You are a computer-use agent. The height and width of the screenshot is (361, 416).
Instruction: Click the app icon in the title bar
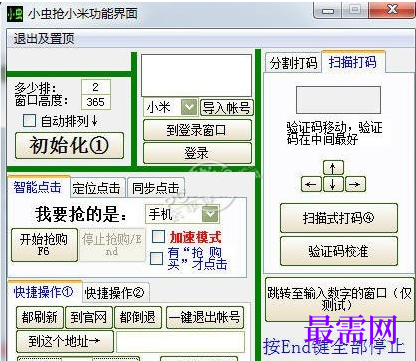point(15,13)
